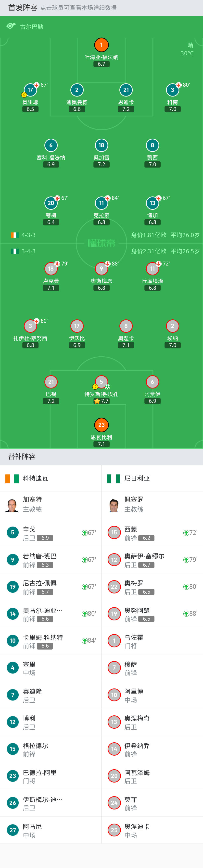The height and width of the screenshot is (868, 203).
Task: Select substitute 辛戈 number 5 row
Action: (51, 533)
